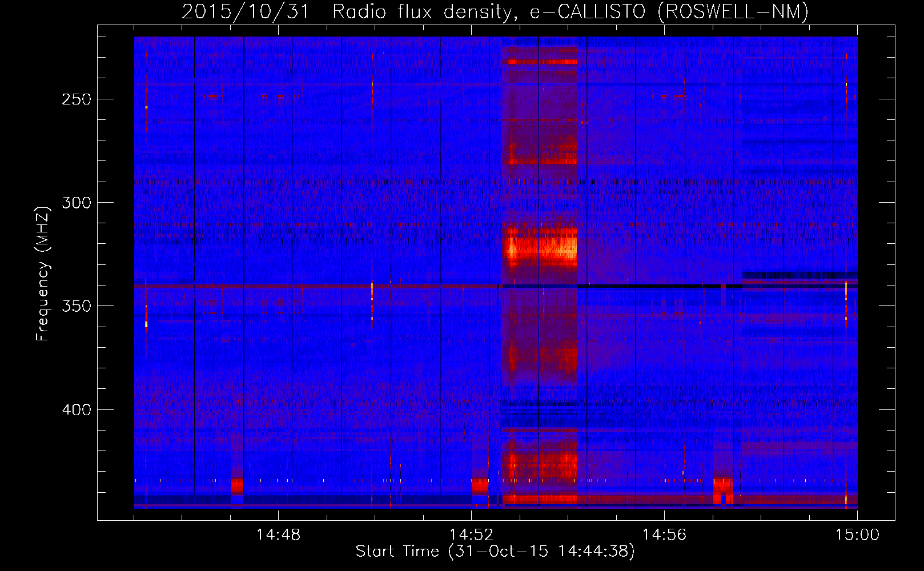Click the 14:52 time tick label
The height and width of the screenshot is (571, 924).
(471, 535)
